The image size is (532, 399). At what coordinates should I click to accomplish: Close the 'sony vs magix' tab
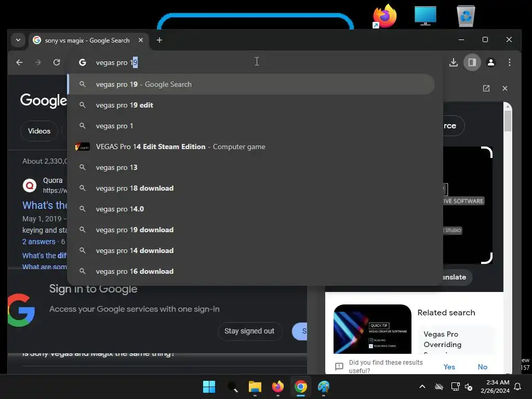(141, 40)
